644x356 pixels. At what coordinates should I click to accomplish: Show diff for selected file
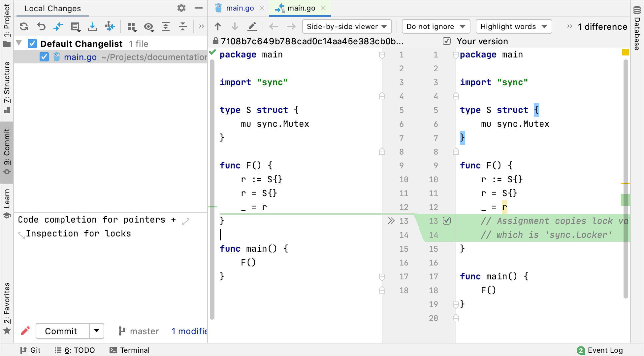[x=58, y=26]
